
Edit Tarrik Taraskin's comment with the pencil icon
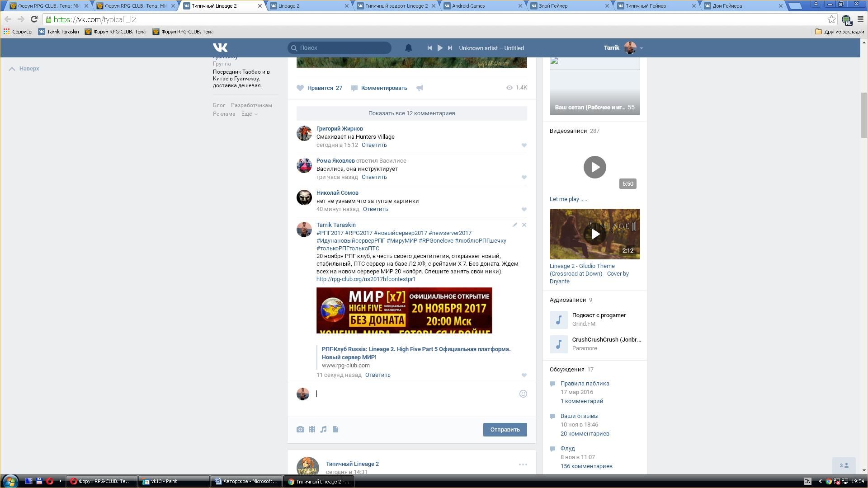[x=514, y=225]
